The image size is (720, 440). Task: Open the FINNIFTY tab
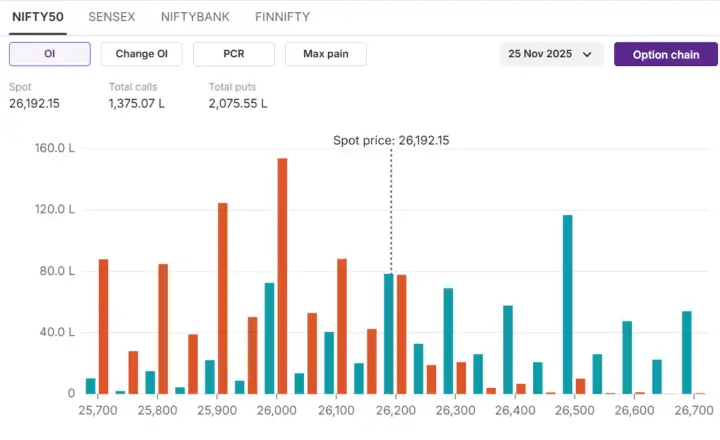point(282,17)
